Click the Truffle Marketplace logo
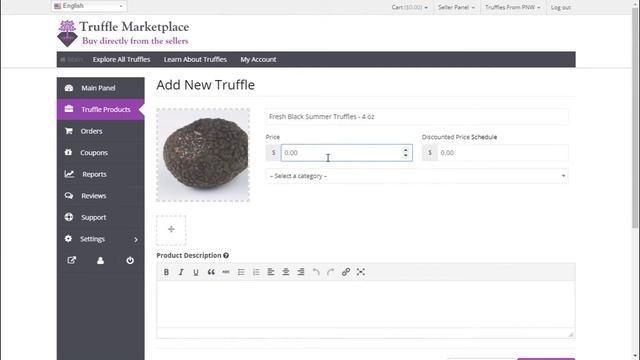Image resolution: width=640 pixels, height=360 pixels. coord(123,33)
